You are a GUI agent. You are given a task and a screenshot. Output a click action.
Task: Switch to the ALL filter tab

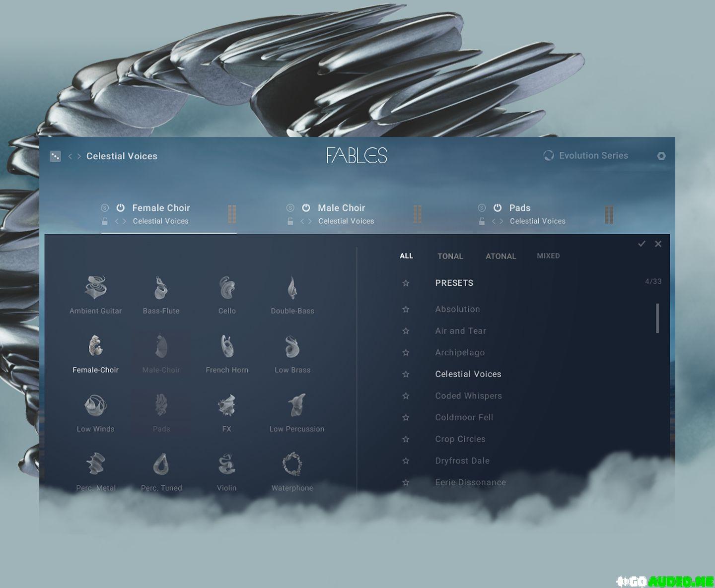coord(406,256)
